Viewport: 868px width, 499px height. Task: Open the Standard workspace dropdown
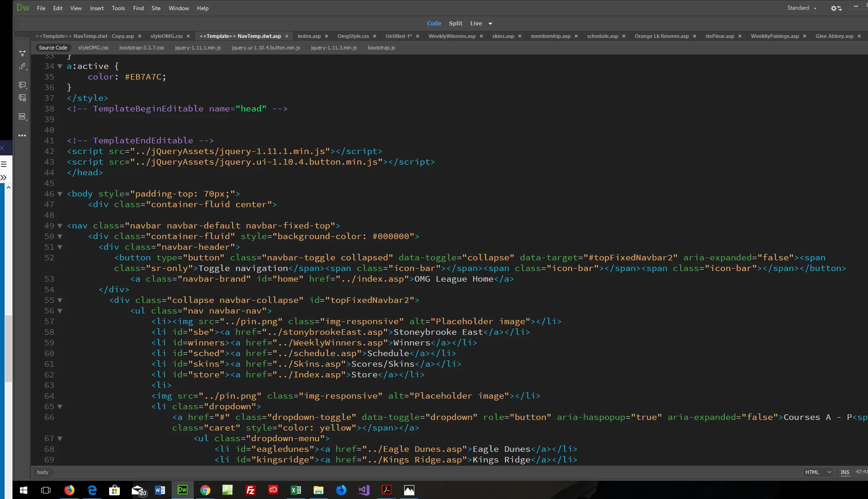802,8
